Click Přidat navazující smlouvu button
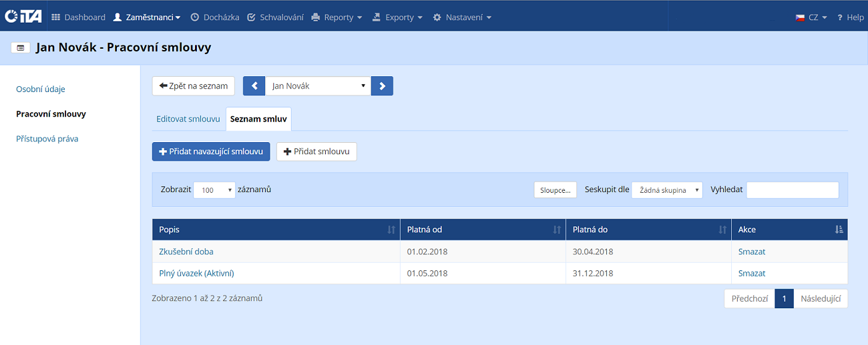This screenshot has width=868, height=345. tap(211, 151)
